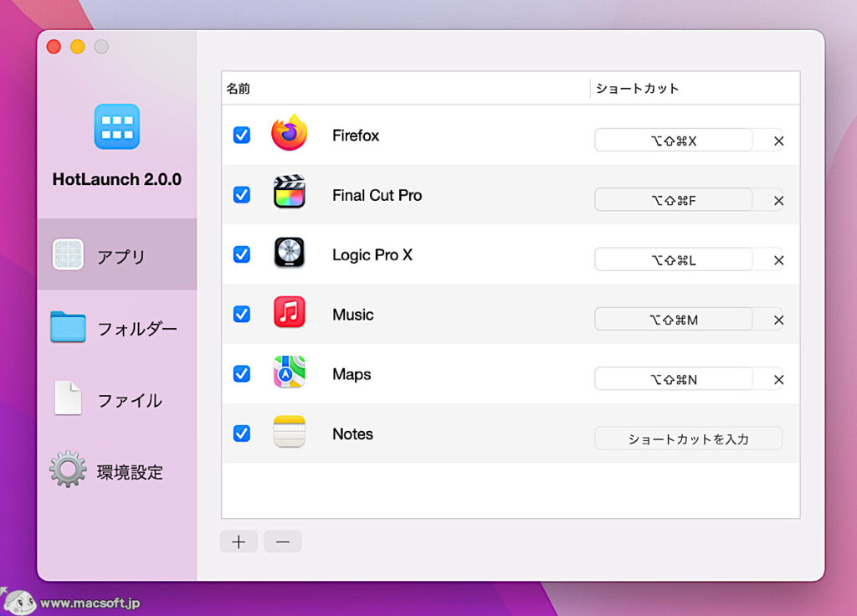The width and height of the screenshot is (857, 616).
Task: Click the ショートカット column header
Action: [695, 88]
